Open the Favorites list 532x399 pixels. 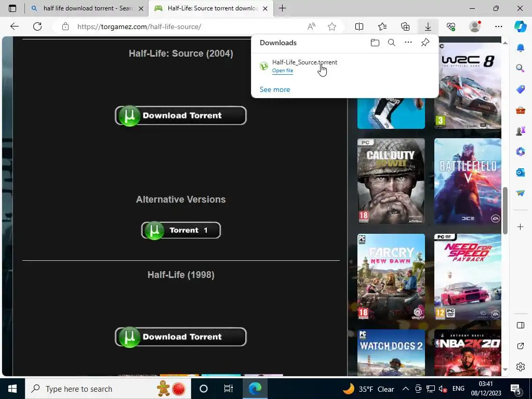pyautogui.click(x=382, y=26)
